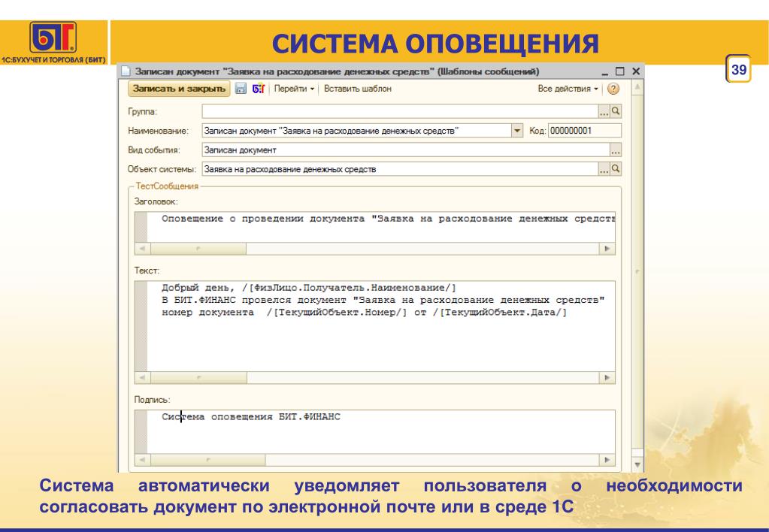Expand Наименование dropdown arrow

517,131
